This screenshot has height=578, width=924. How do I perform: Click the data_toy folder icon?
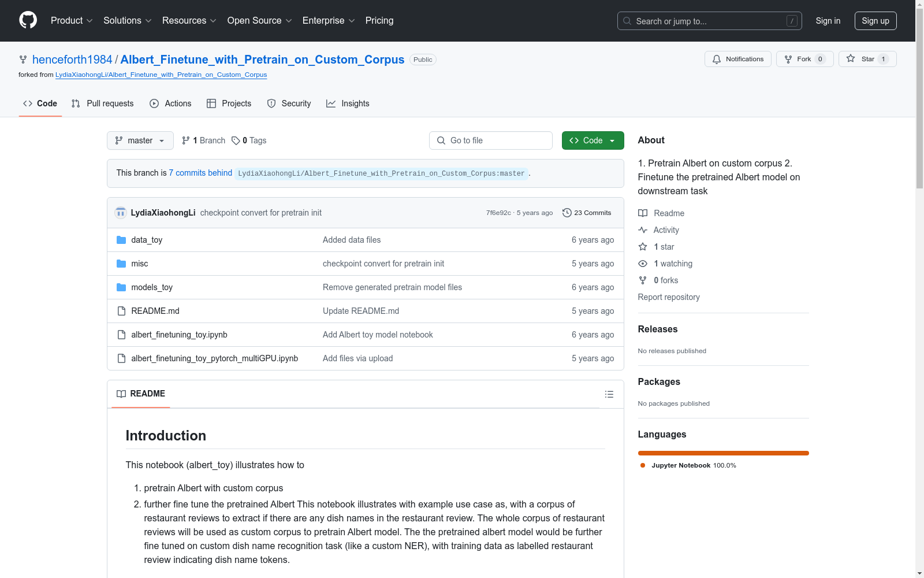click(x=121, y=240)
